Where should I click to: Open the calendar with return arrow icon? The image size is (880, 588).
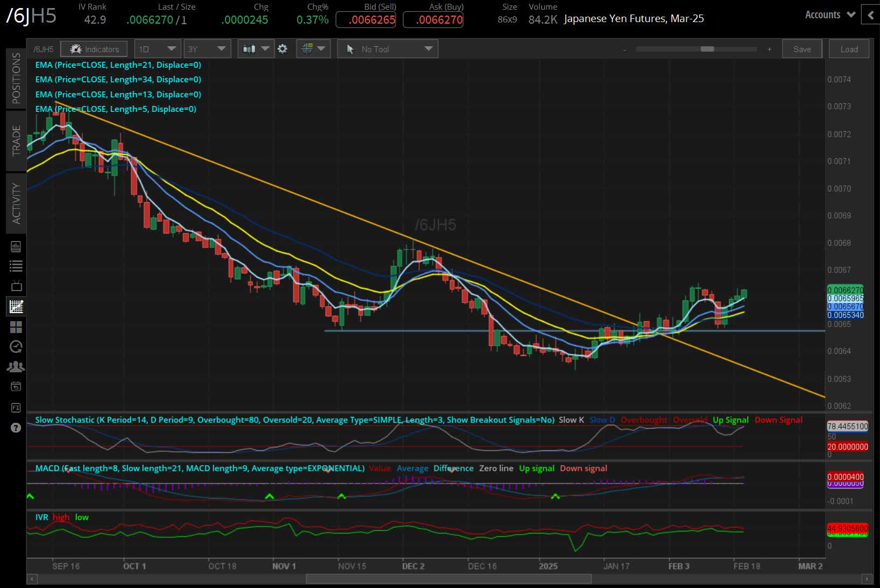(16, 387)
